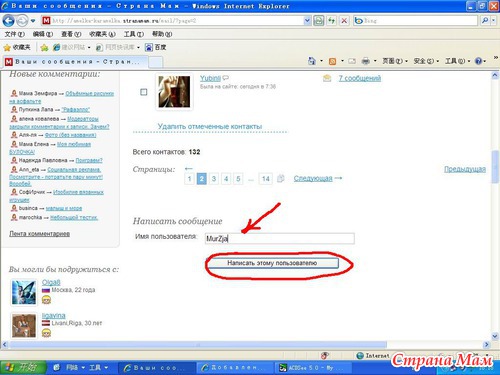Click the page scroll up arrow
Screen dimensions: 500x375
click(x=495, y=76)
